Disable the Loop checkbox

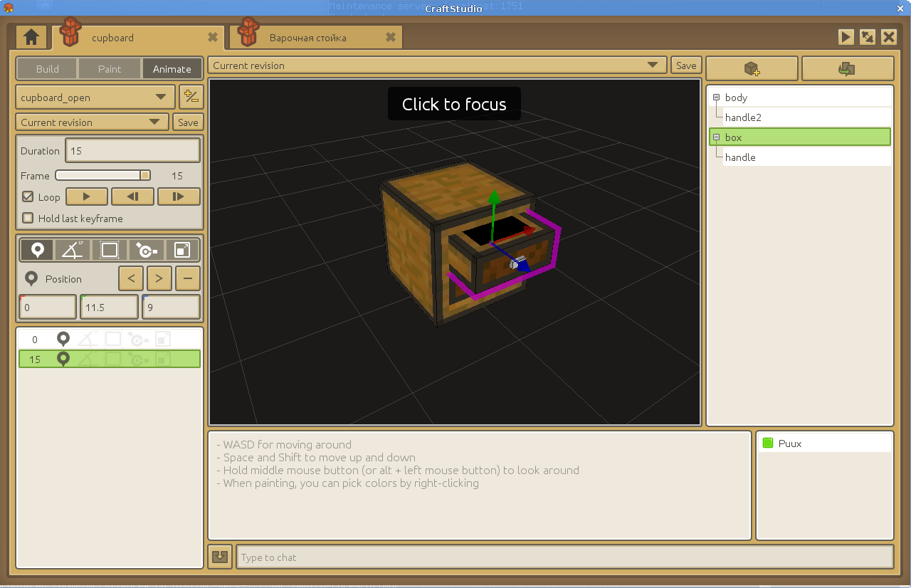tap(28, 196)
